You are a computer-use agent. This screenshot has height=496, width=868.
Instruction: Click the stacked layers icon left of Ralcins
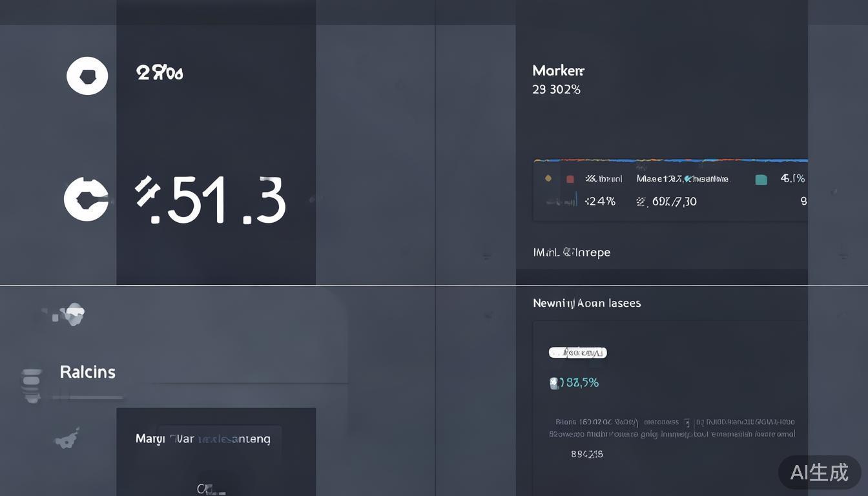[32, 385]
